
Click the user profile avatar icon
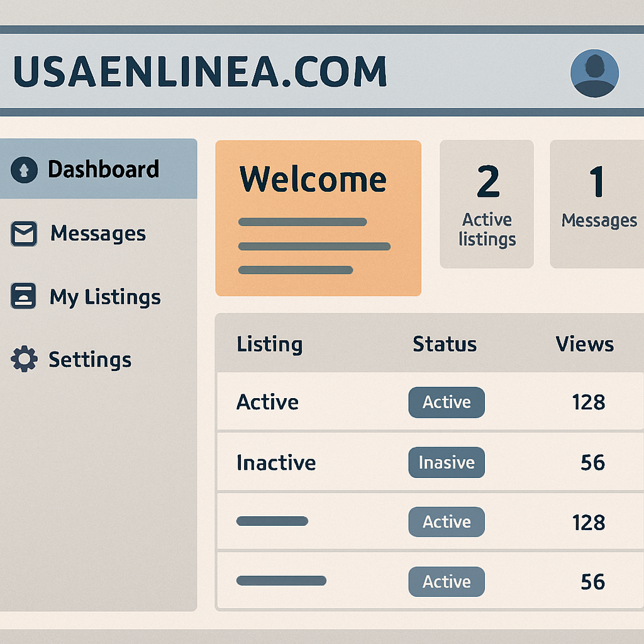click(x=594, y=74)
